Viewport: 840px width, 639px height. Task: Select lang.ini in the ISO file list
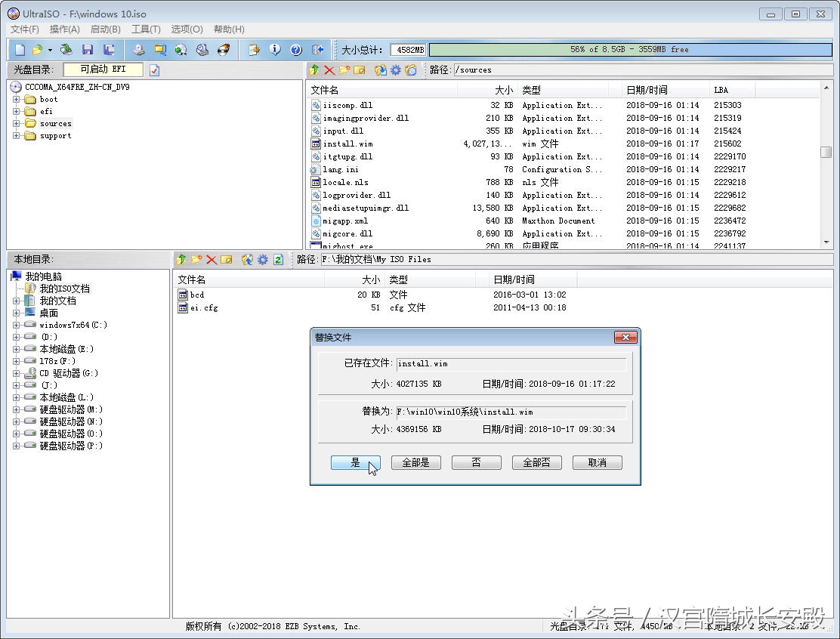[x=341, y=169]
